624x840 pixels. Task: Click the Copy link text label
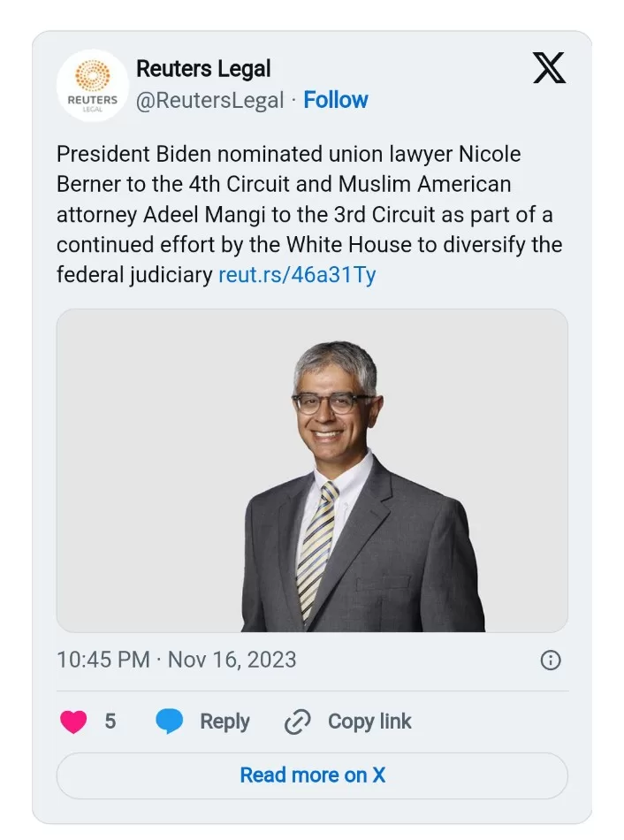[369, 722]
